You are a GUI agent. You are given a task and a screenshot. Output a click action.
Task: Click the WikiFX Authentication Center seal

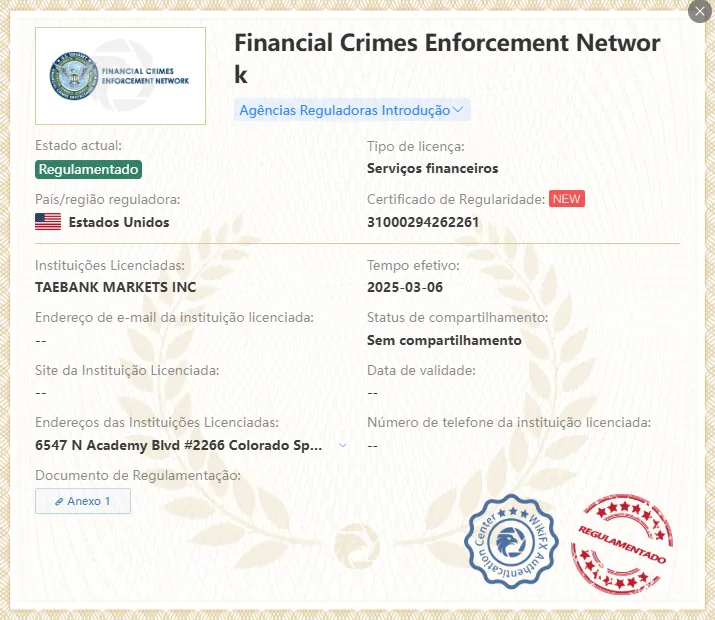click(x=511, y=541)
